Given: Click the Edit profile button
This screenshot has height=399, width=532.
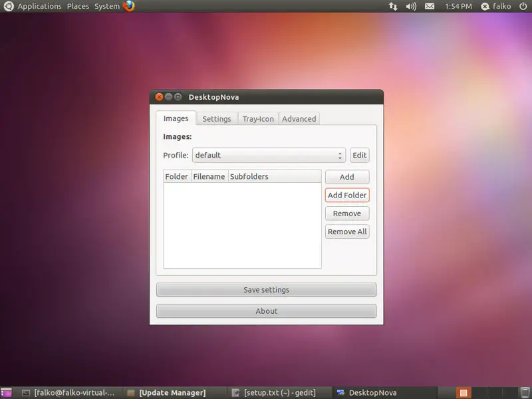Looking at the screenshot, I should tap(360, 156).
